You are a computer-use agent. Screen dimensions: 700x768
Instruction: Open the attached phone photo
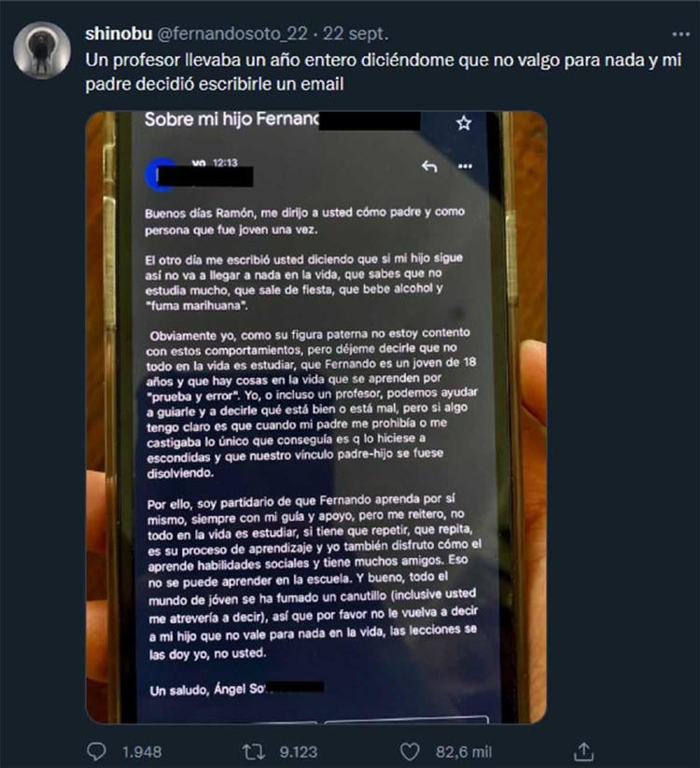pyautogui.click(x=316, y=417)
